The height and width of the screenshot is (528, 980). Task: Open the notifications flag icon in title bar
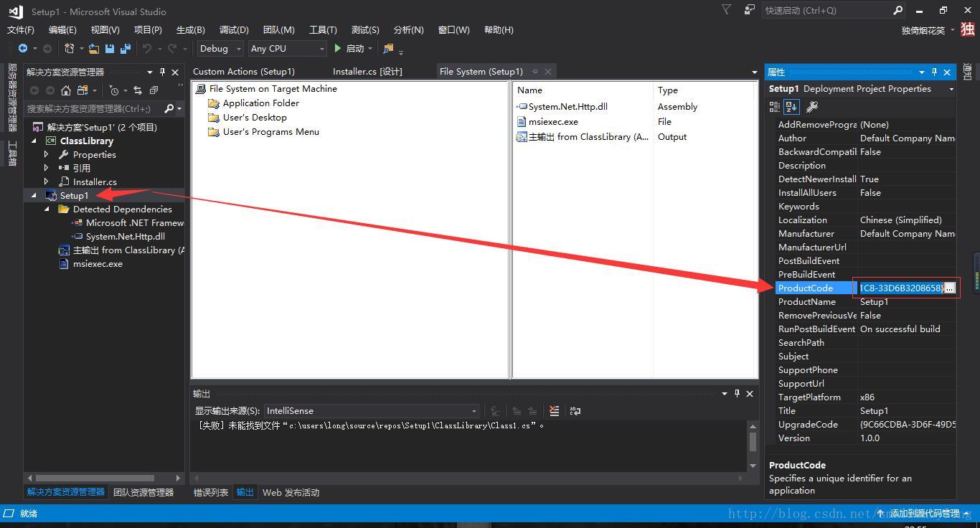[727, 10]
